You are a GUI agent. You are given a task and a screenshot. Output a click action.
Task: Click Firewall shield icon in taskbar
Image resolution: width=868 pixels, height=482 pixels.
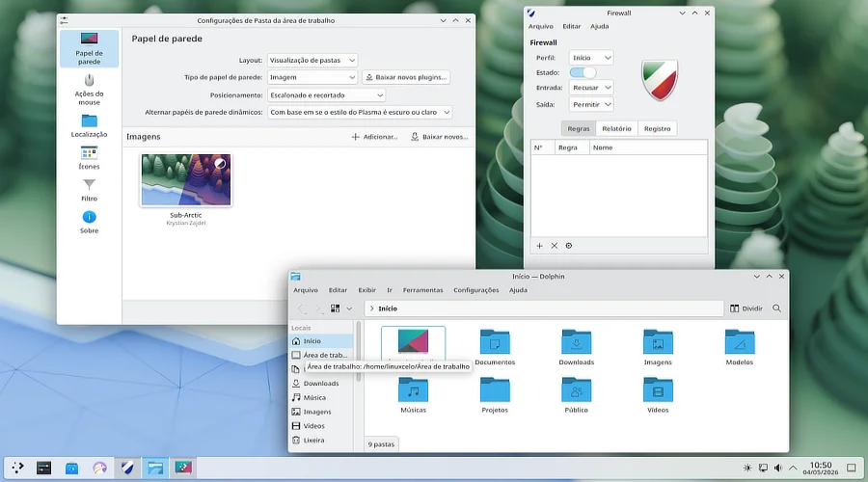coord(127,468)
